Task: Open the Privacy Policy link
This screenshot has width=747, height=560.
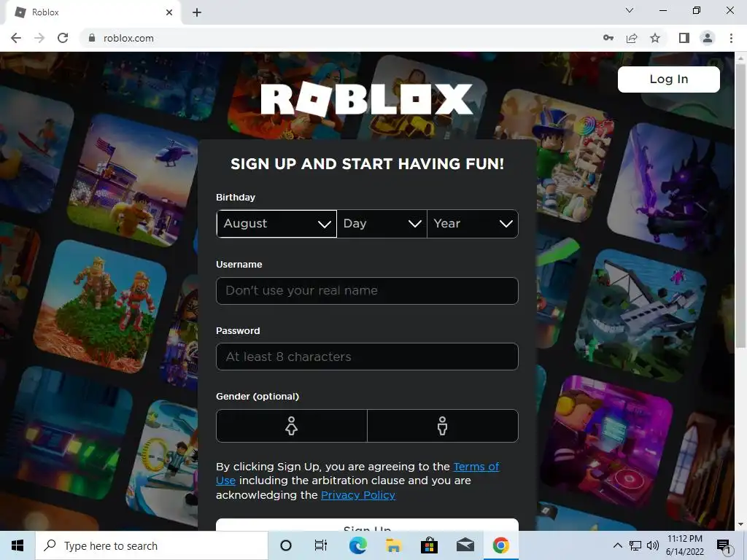Action: 357,495
